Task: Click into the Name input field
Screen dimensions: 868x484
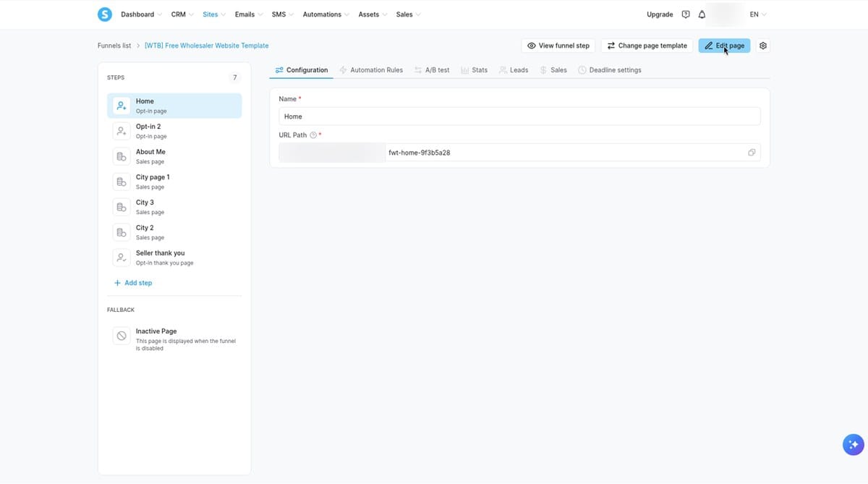Action: (x=519, y=116)
